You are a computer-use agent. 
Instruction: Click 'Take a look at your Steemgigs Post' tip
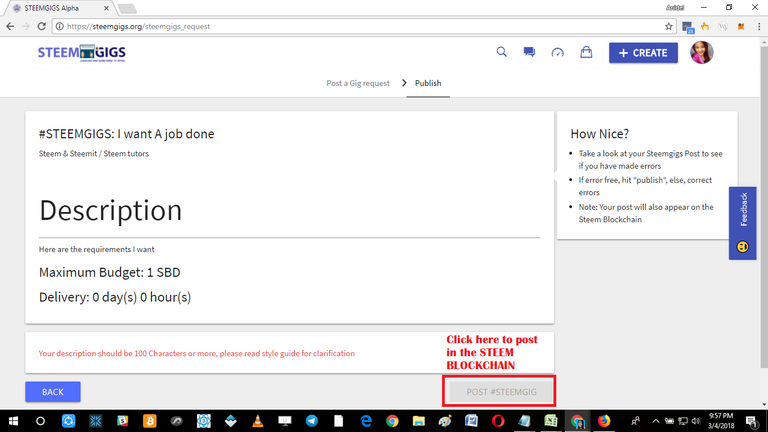pos(650,160)
